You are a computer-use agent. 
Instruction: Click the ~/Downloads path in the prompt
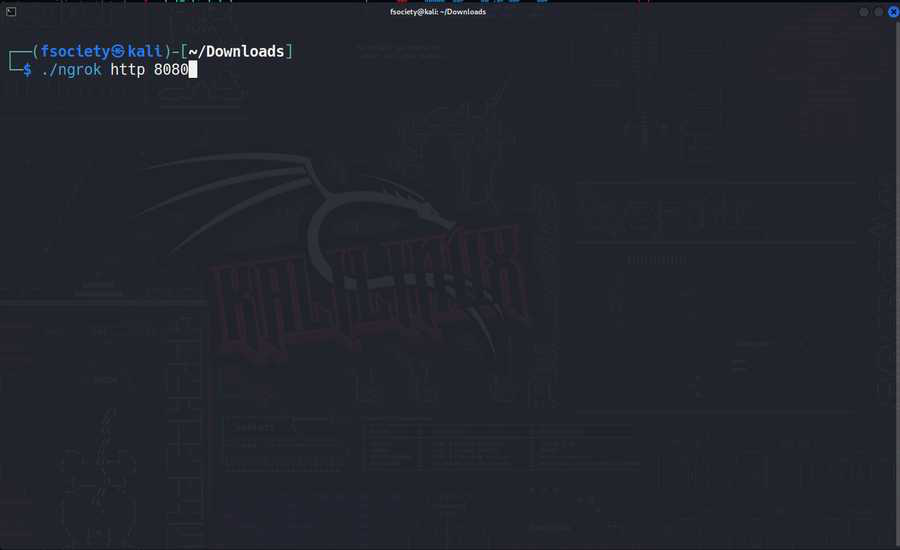point(237,51)
